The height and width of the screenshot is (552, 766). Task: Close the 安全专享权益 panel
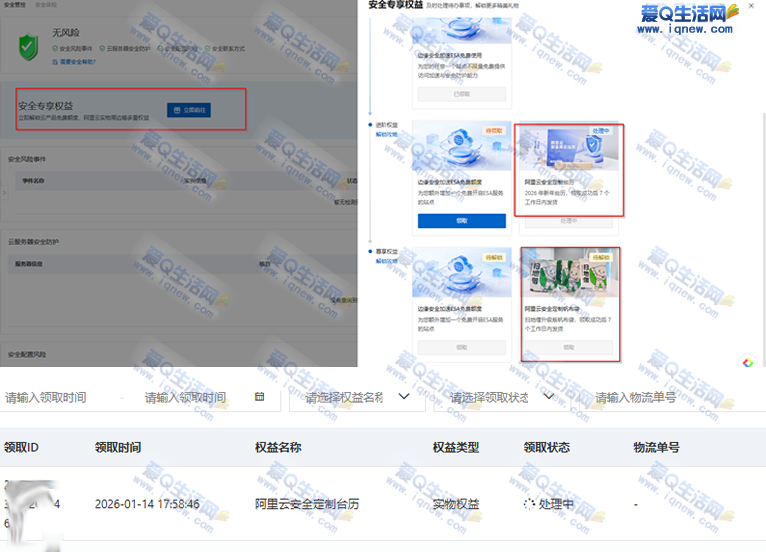[x=751, y=6]
